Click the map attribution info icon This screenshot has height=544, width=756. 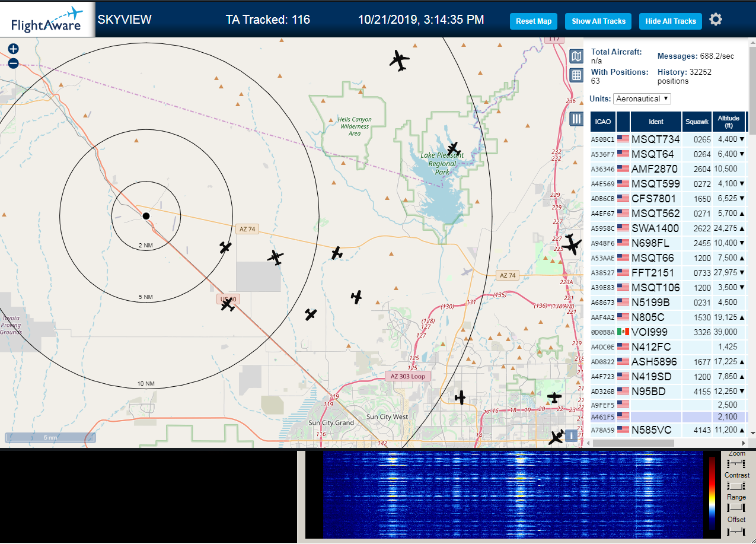[x=571, y=435]
